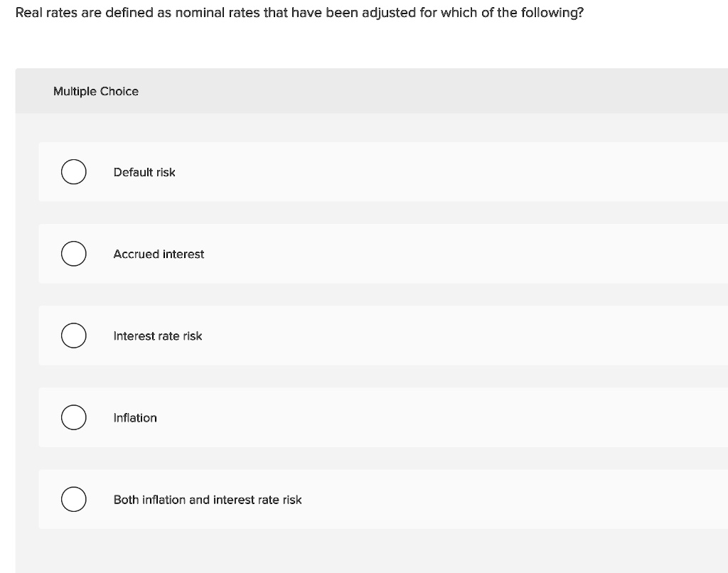Click the 'Both inflation and interest rate risk' text
Image resolution: width=728 pixels, height=573 pixels.
click(208, 500)
